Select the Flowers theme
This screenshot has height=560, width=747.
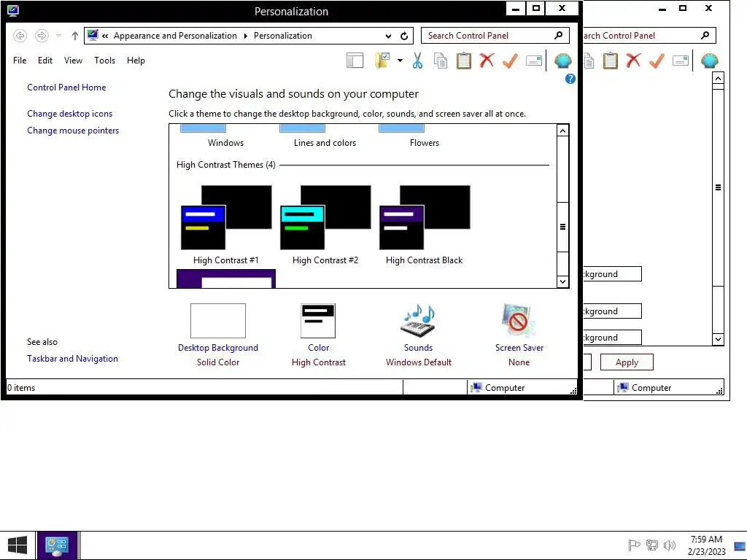pyautogui.click(x=424, y=136)
